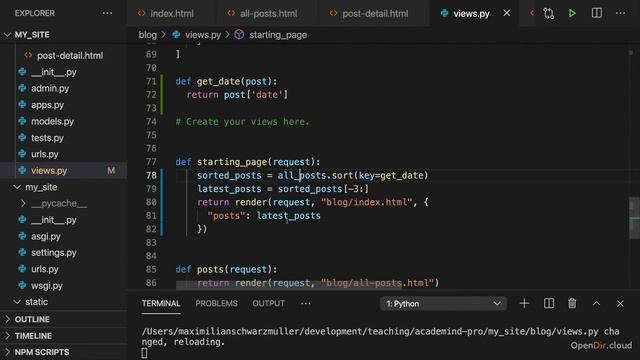Screen dimensions: 640x360
Task: Open source control changes compare icon
Action: pos(549,13)
